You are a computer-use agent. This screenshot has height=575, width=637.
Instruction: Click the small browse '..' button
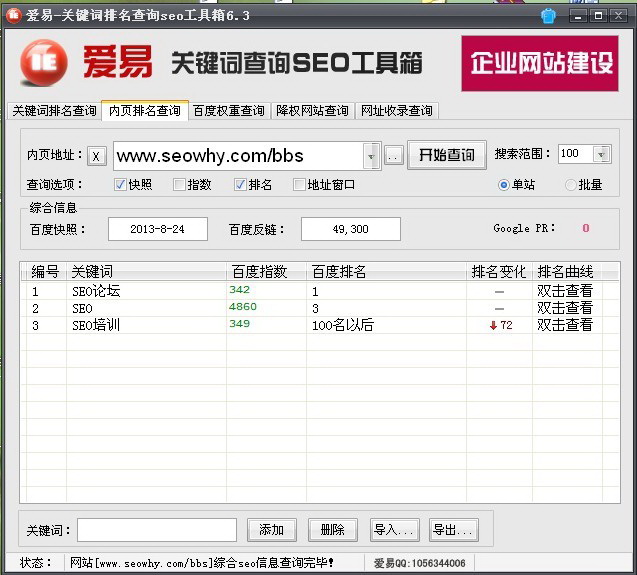click(393, 156)
